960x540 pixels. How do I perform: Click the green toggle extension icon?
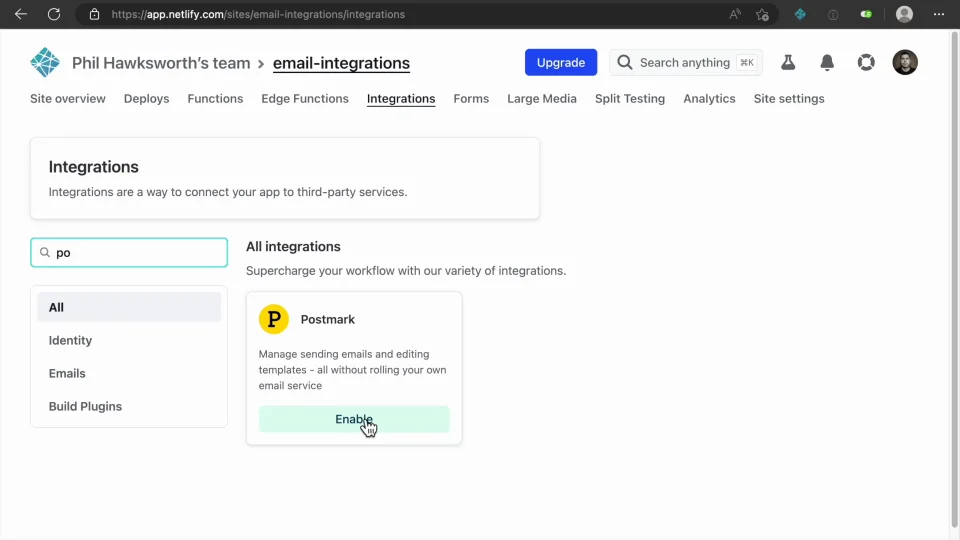click(866, 14)
